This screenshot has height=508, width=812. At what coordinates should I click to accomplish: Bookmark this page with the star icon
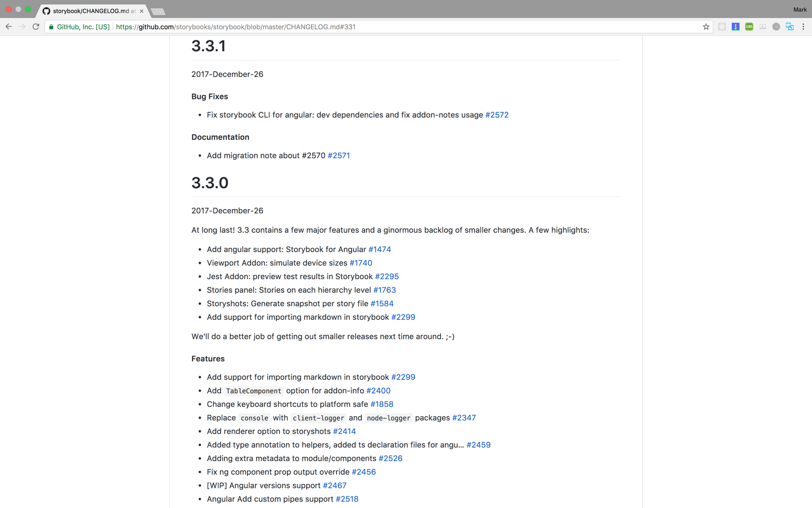pyautogui.click(x=706, y=27)
